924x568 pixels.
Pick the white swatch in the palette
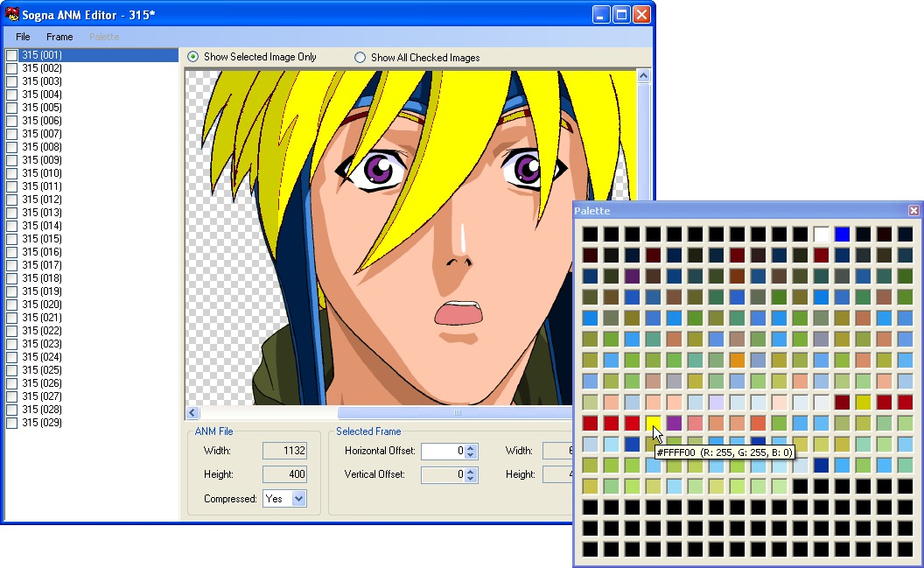821,235
